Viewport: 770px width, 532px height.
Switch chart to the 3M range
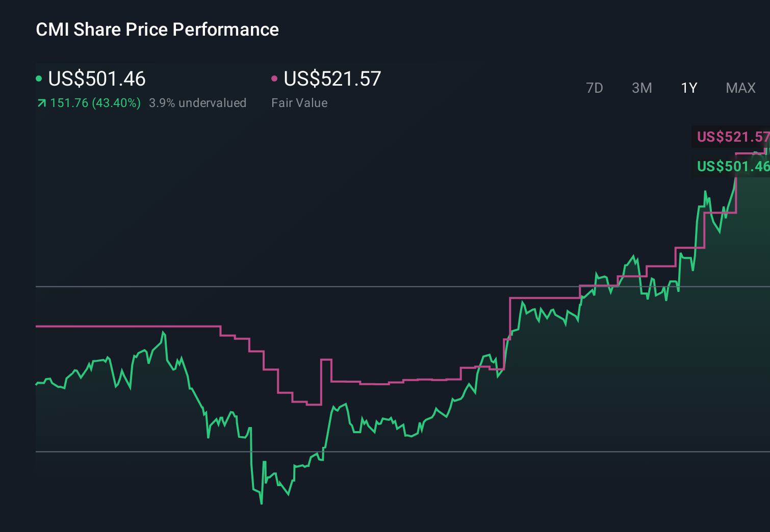pos(641,88)
